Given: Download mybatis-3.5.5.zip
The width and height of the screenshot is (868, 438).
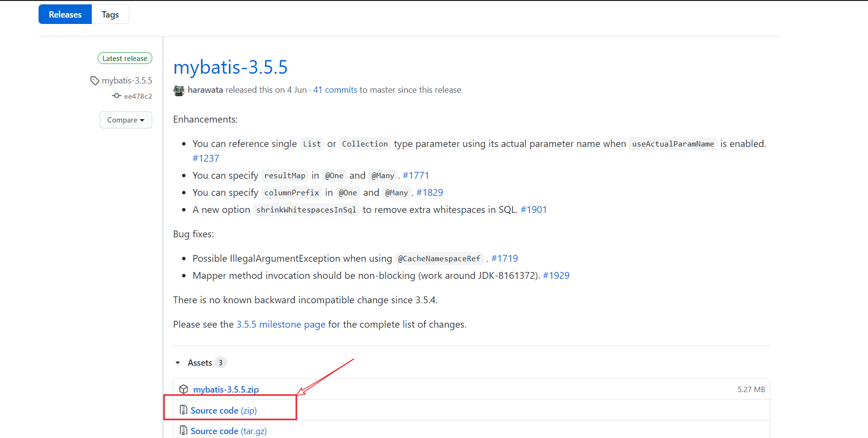Looking at the screenshot, I should (x=226, y=389).
